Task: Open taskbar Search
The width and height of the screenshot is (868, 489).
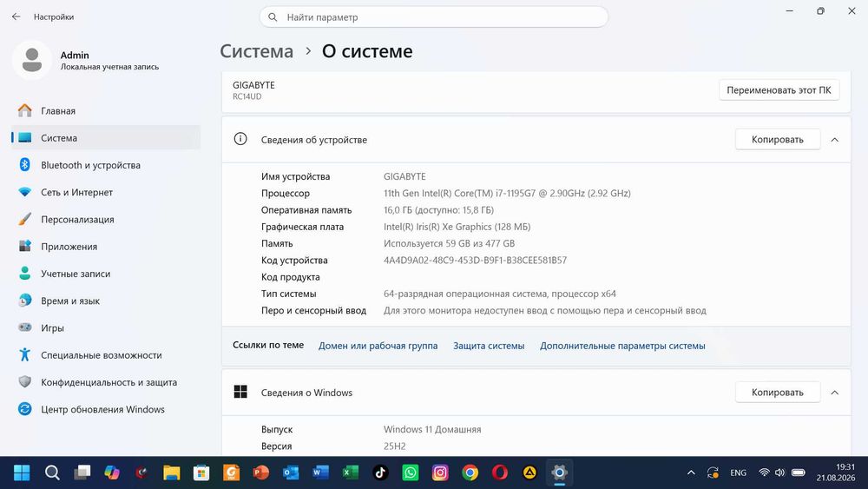Action: click(x=52, y=472)
